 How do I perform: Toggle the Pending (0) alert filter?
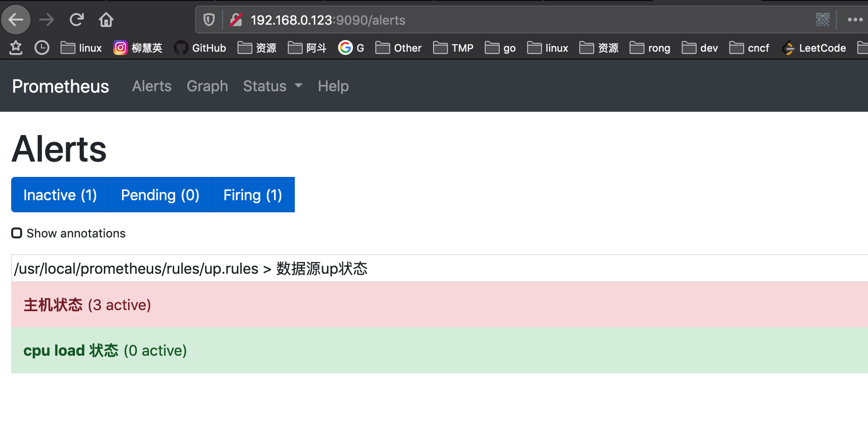click(160, 195)
